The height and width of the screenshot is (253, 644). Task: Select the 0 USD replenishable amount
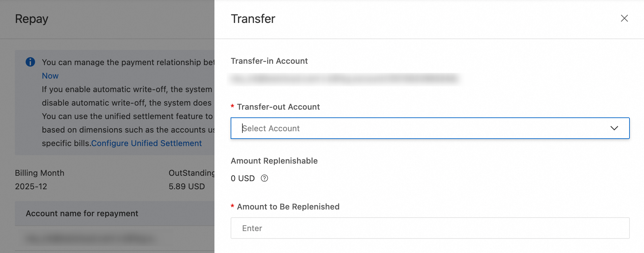click(x=243, y=178)
